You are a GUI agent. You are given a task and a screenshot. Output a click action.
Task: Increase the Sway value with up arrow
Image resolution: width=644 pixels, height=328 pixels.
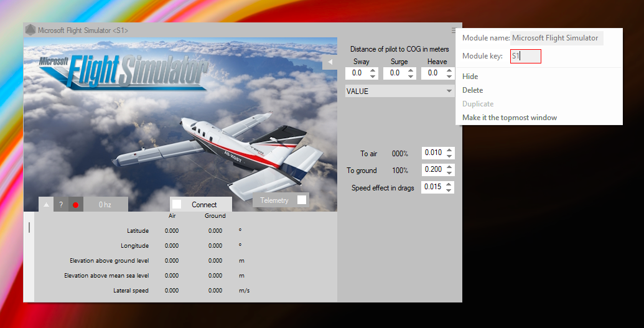373,71
